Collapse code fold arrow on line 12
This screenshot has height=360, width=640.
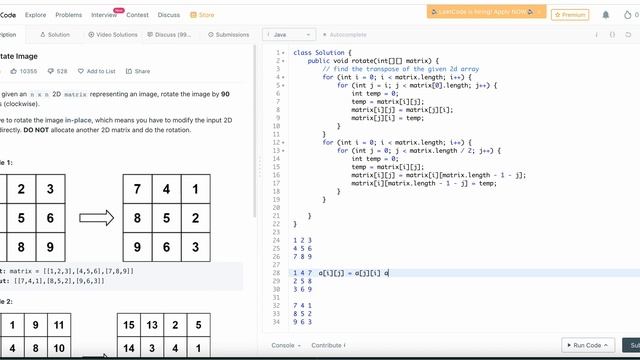[x=283, y=142]
